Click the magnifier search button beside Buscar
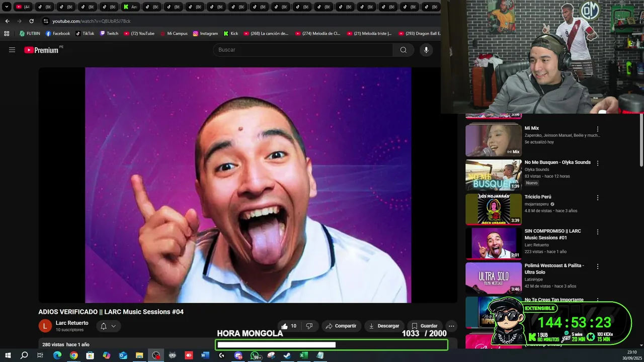 click(x=404, y=50)
